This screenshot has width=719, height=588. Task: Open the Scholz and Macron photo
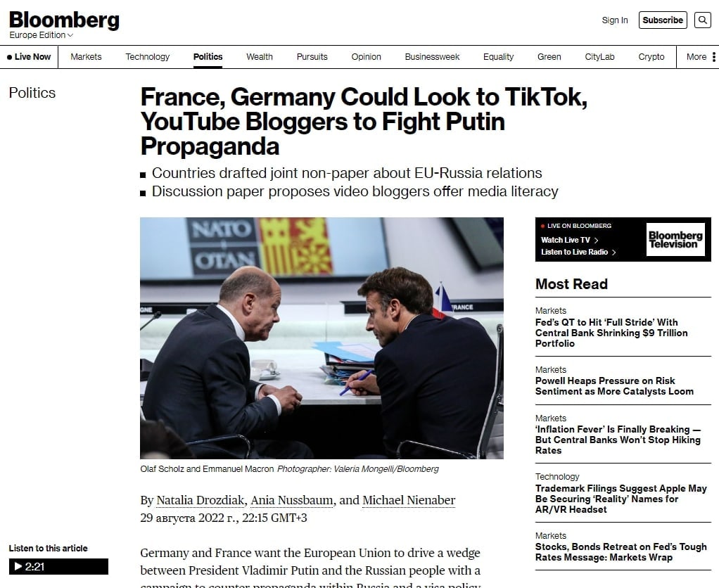point(322,338)
